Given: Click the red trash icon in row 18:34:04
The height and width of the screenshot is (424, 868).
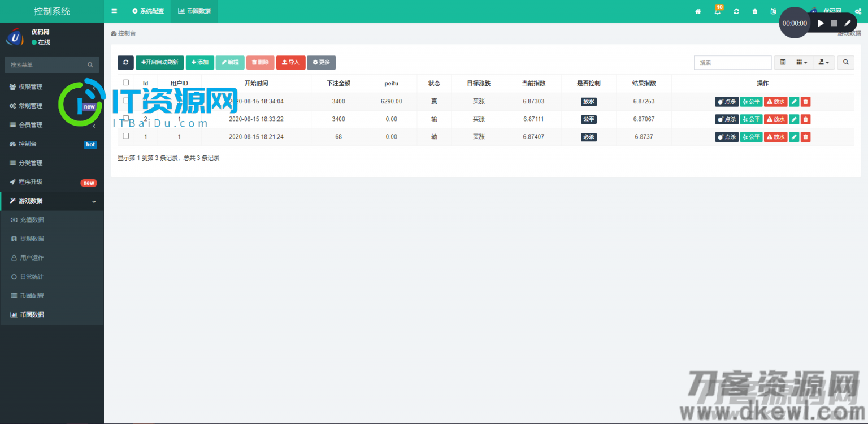Looking at the screenshot, I should (806, 102).
